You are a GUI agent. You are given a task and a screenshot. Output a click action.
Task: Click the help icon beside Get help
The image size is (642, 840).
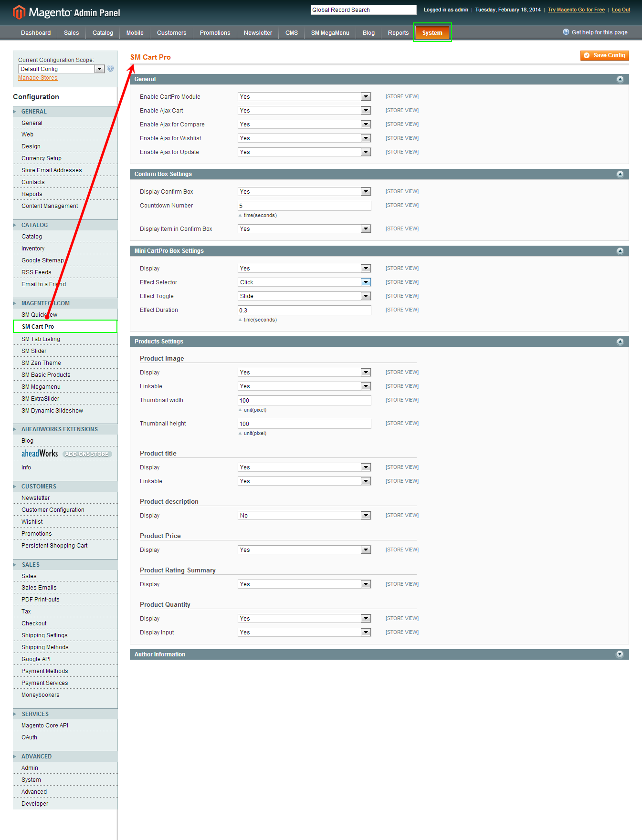click(566, 32)
